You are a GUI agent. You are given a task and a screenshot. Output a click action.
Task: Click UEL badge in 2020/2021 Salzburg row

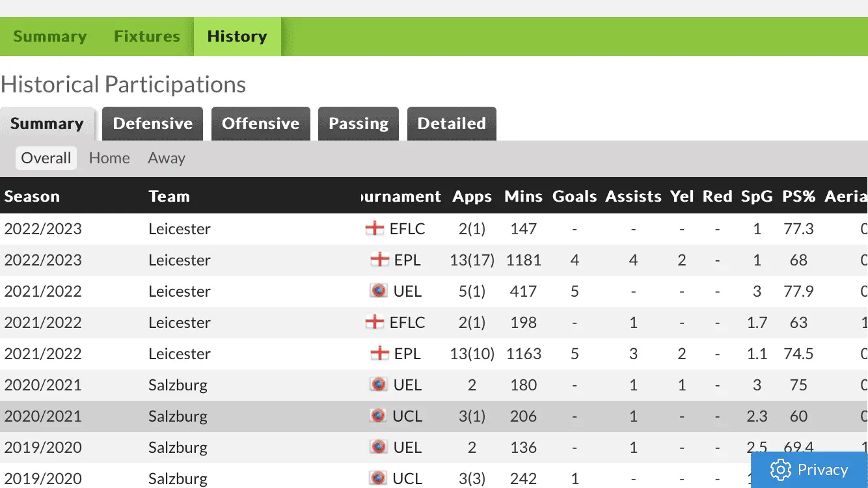click(378, 385)
